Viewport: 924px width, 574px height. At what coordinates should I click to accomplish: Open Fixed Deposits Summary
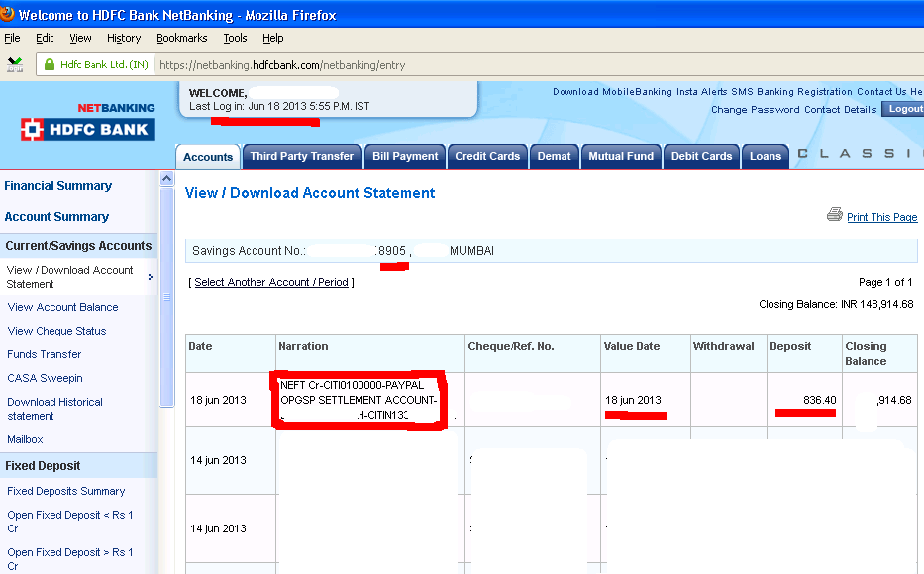point(66,491)
